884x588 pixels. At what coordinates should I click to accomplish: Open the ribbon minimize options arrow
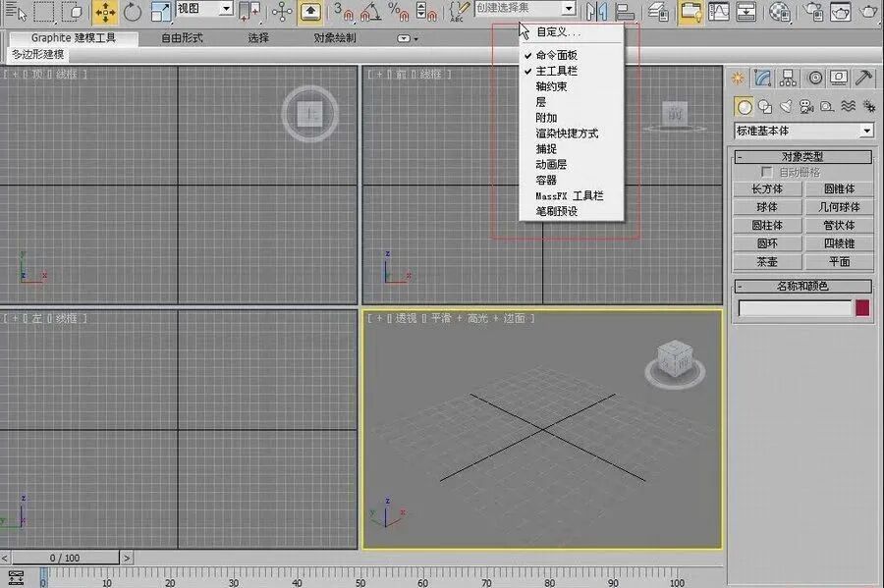(416, 39)
